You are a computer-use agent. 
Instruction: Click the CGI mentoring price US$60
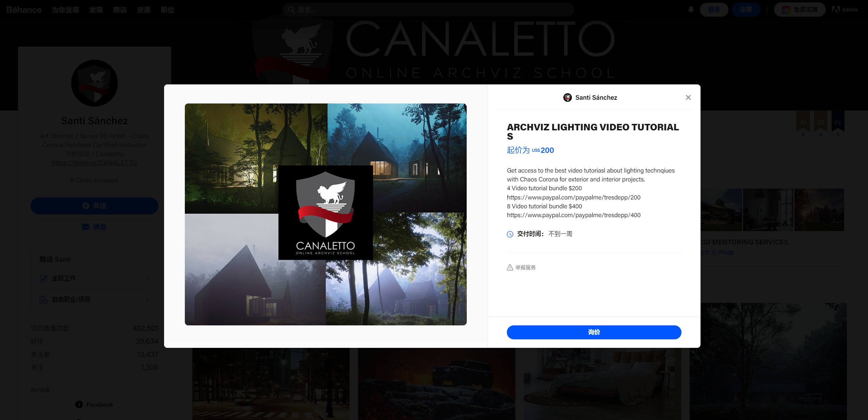point(717,253)
